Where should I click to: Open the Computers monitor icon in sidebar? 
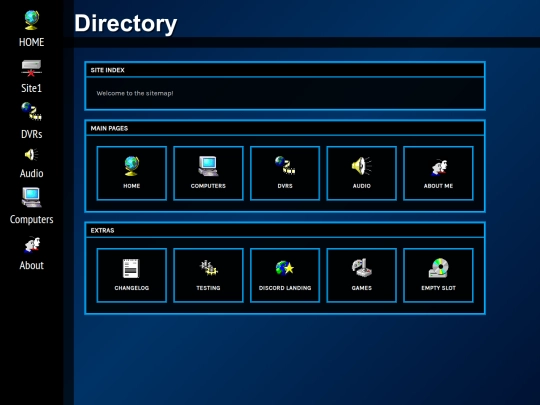pos(31,197)
